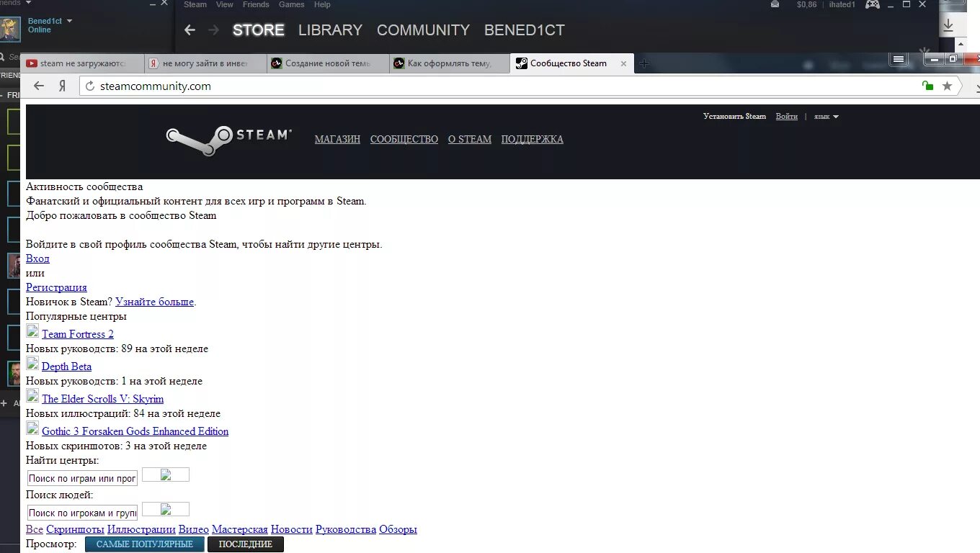Click the Steam client back arrow
The width and height of the screenshot is (980, 553).
pyautogui.click(x=190, y=30)
